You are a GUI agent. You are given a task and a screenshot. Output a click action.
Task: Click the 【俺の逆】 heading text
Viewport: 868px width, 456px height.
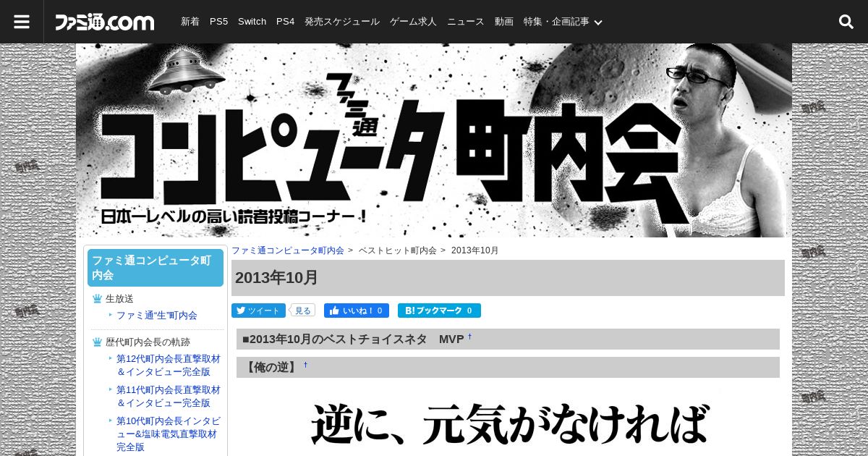[x=271, y=368]
